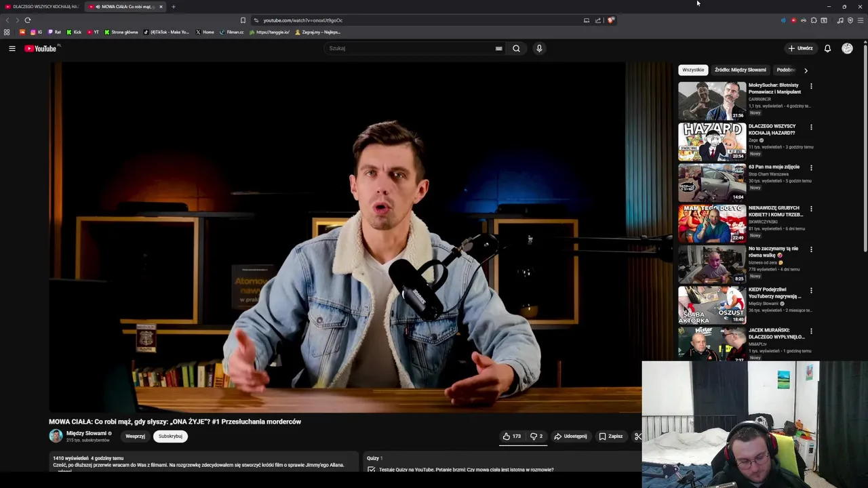
Task: Open options for MokrySuchar video
Action: (811, 86)
